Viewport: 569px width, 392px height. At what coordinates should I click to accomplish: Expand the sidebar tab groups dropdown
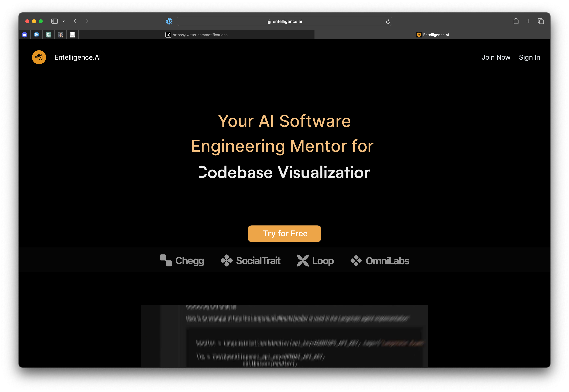click(64, 21)
